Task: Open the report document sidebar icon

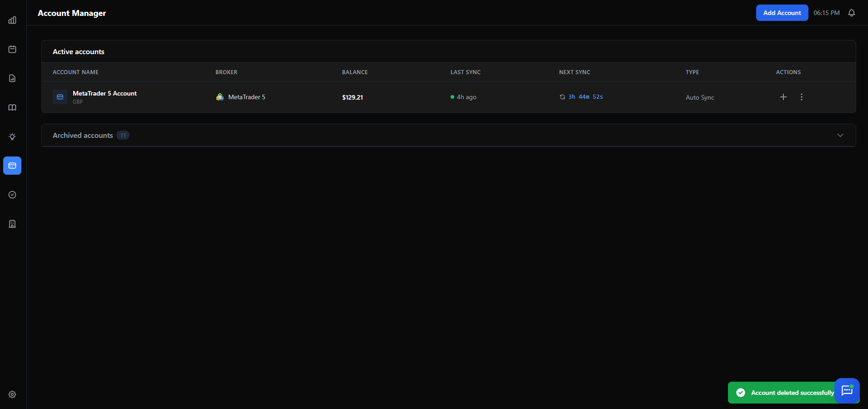Action: point(12,78)
